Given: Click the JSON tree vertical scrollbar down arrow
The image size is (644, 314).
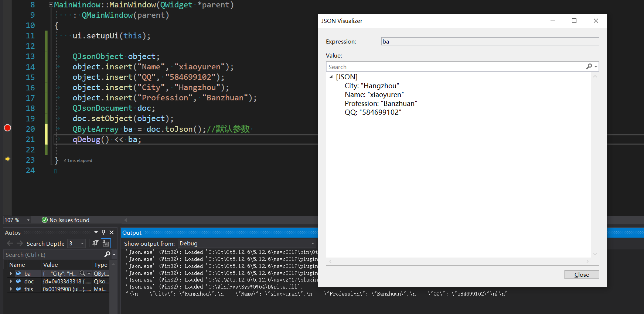Looking at the screenshot, I should pos(595,254).
